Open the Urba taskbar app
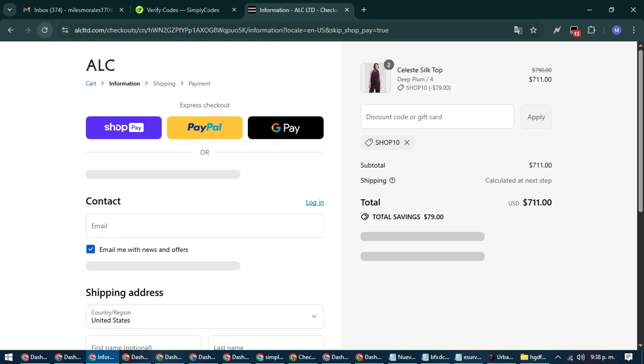The height and width of the screenshot is (364, 644). click(501, 357)
